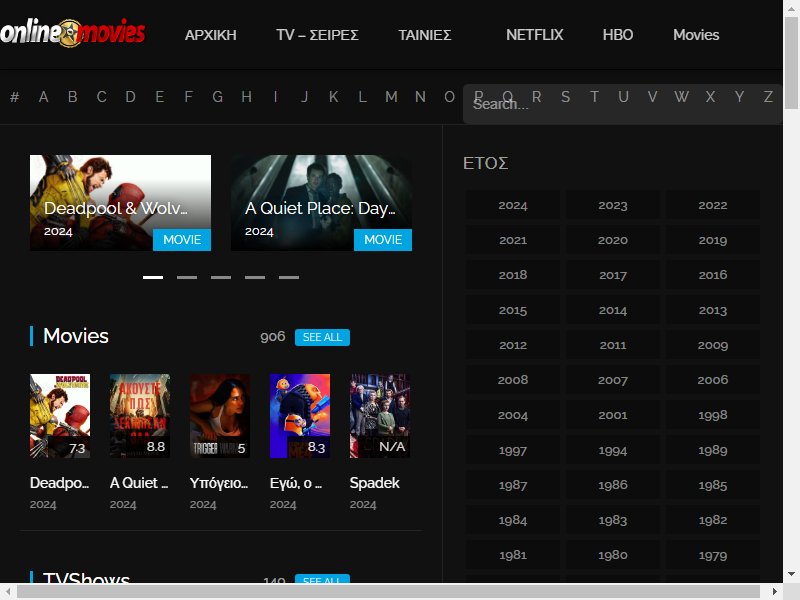This screenshot has width=800, height=600.
Task: Click the horizontal scrollbar left arrow
Action: [x=8, y=591]
